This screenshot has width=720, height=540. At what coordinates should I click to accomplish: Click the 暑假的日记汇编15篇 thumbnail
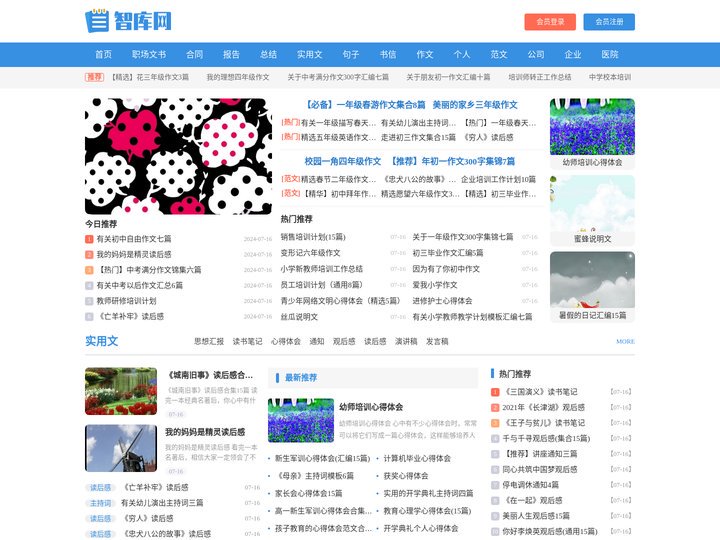(592, 287)
